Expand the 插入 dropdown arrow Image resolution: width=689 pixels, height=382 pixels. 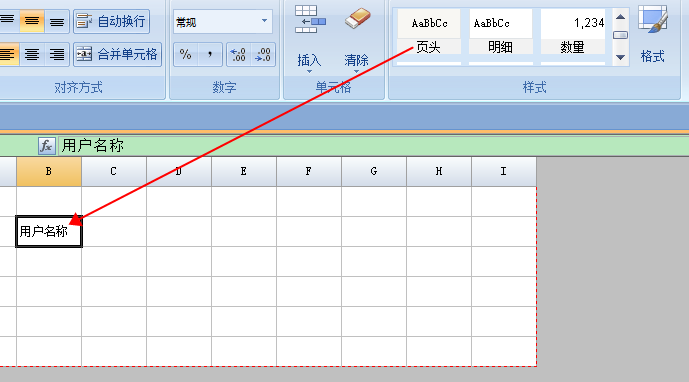coord(309,71)
